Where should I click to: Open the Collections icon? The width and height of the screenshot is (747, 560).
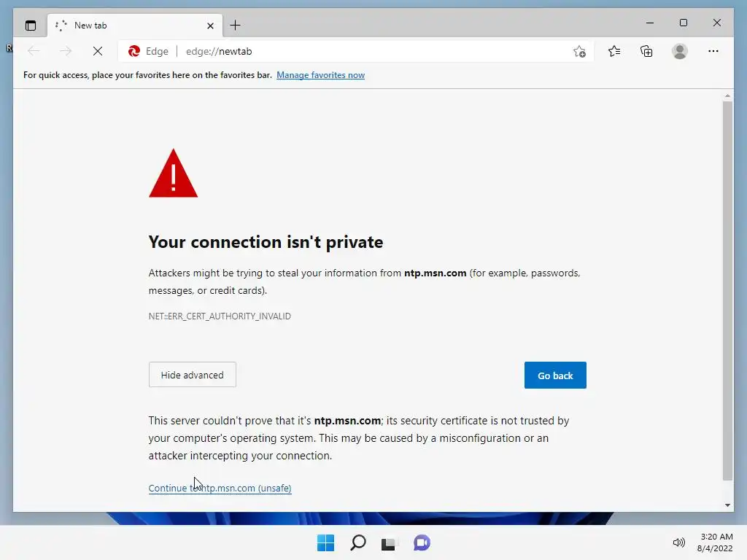point(646,52)
